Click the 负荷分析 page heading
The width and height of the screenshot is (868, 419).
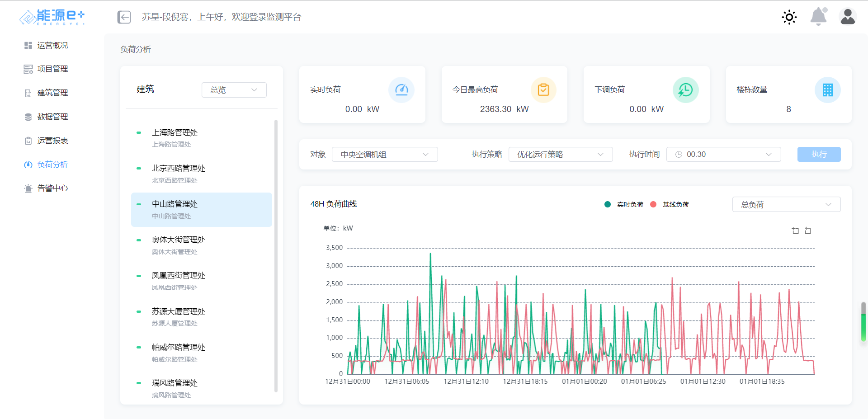click(136, 50)
